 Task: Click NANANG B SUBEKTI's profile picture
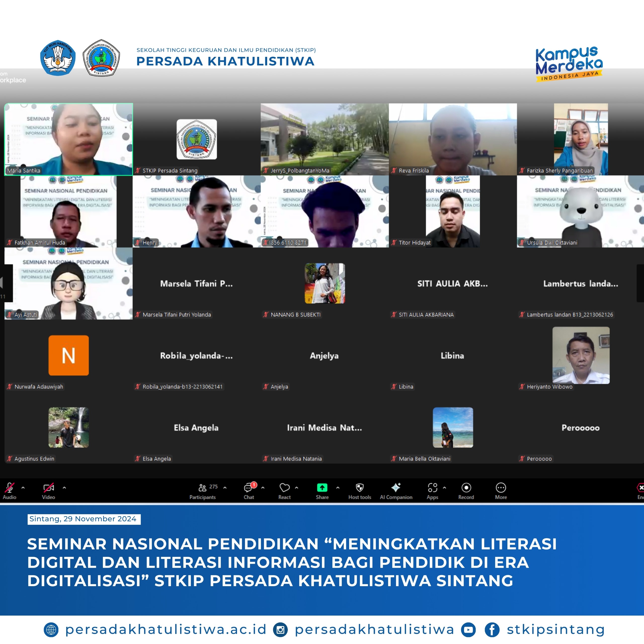[x=325, y=283]
